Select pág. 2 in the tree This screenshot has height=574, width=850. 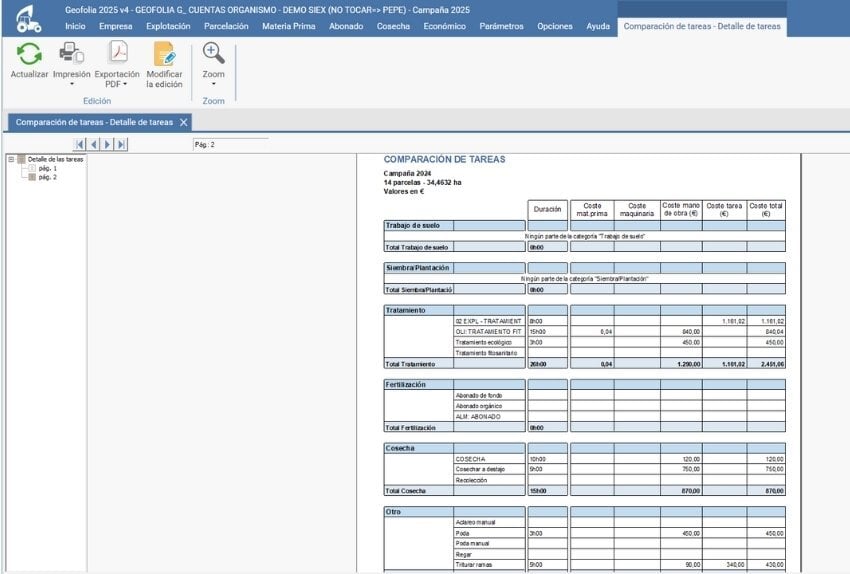pos(47,177)
